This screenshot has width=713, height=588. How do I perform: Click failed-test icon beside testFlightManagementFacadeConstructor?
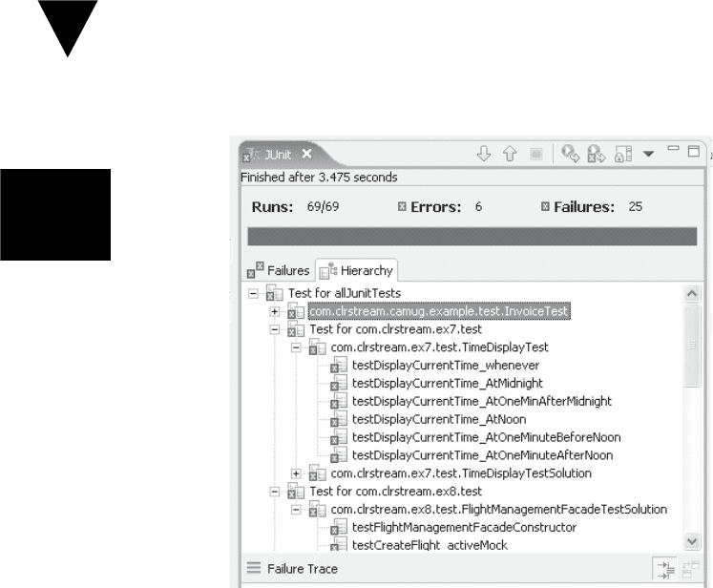click(x=338, y=528)
